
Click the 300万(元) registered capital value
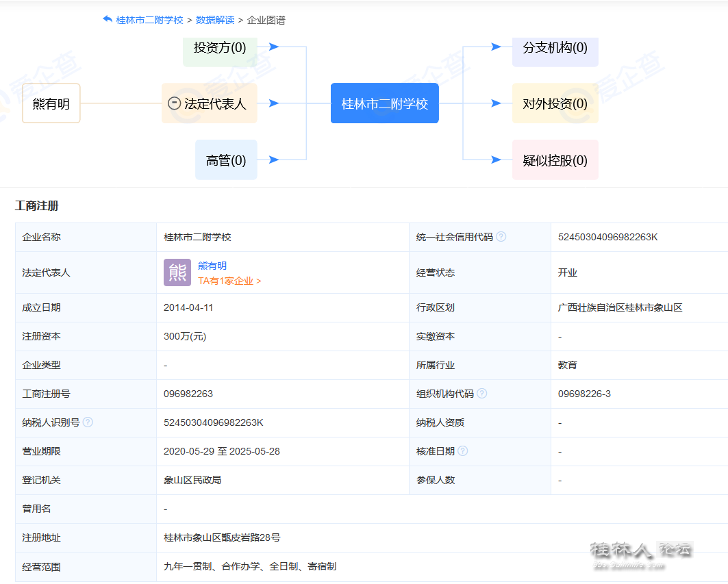point(185,337)
